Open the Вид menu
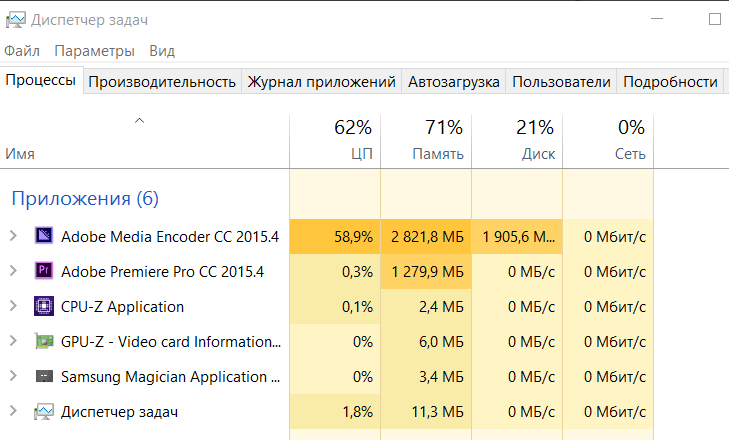Image resolution: width=729 pixels, height=440 pixels. [162, 51]
